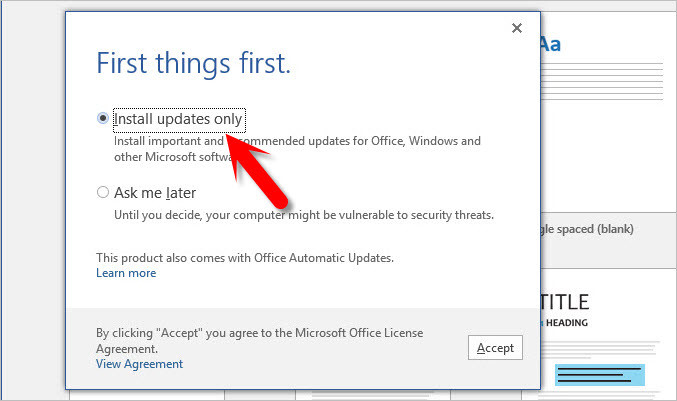The width and height of the screenshot is (677, 401).
Task: Close the First things first dialog
Action: point(517,28)
